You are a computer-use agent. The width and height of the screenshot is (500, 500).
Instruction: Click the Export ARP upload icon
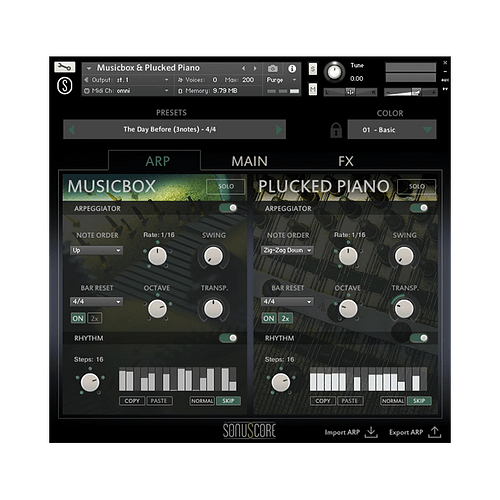coord(435,432)
